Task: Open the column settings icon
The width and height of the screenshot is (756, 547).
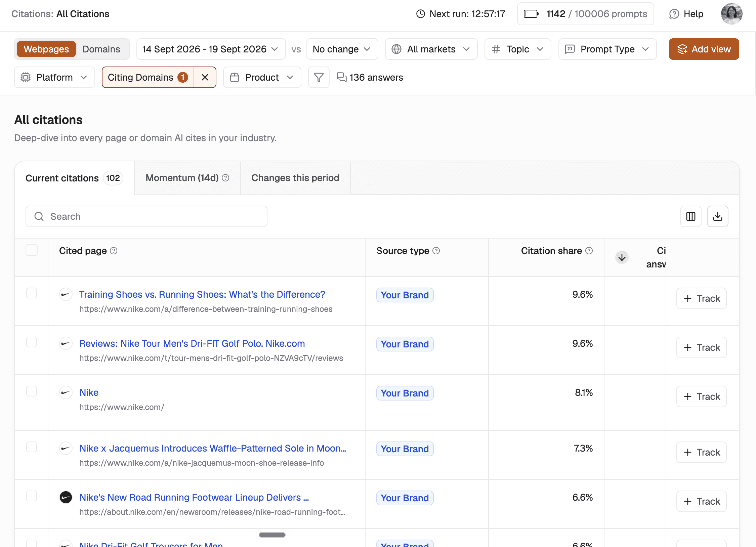Action: [x=690, y=216]
